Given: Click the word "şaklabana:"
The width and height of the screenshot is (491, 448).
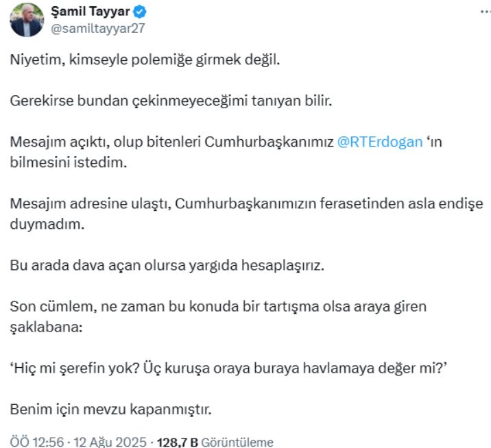Looking at the screenshot, I should (45, 327).
